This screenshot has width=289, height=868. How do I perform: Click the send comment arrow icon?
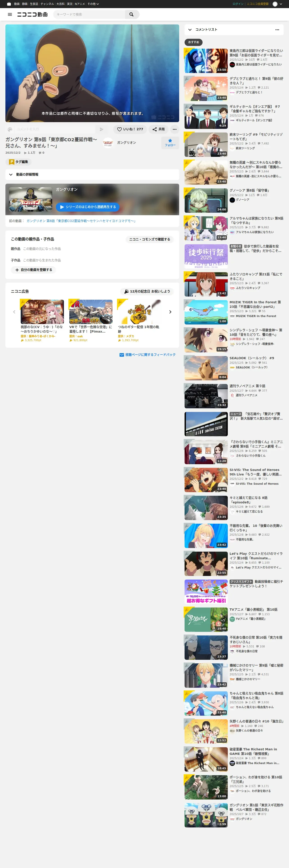[102, 129]
